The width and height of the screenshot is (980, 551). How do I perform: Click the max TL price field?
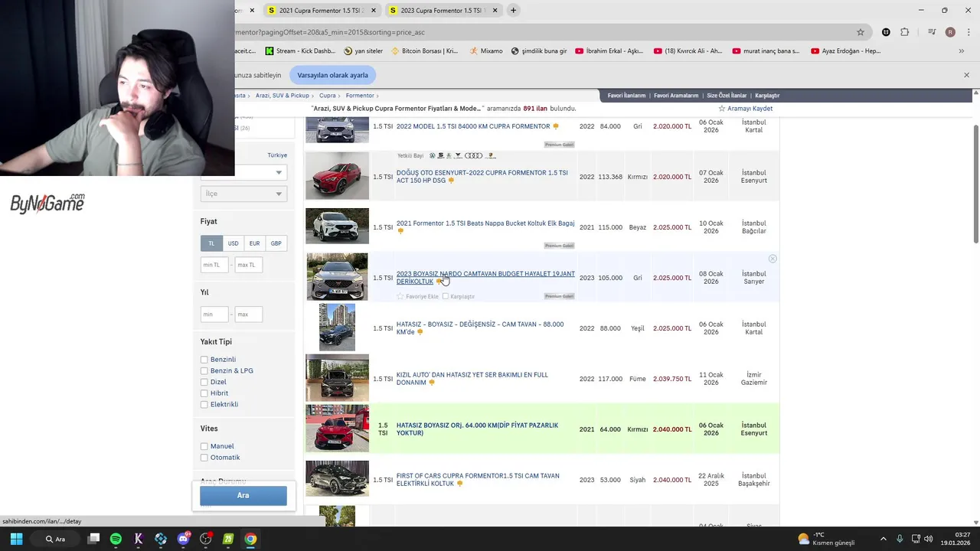click(x=248, y=265)
